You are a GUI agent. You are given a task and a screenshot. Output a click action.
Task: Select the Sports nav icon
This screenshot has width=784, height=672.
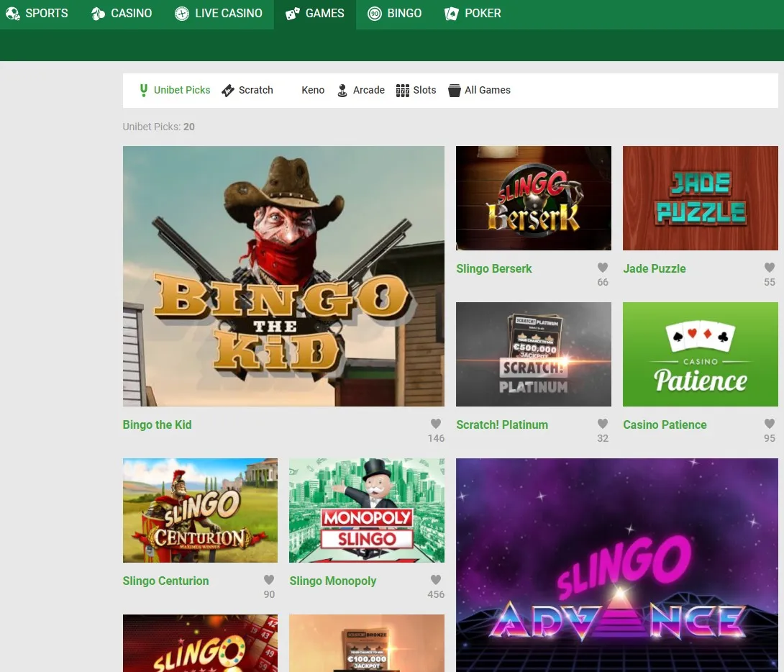(13, 13)
